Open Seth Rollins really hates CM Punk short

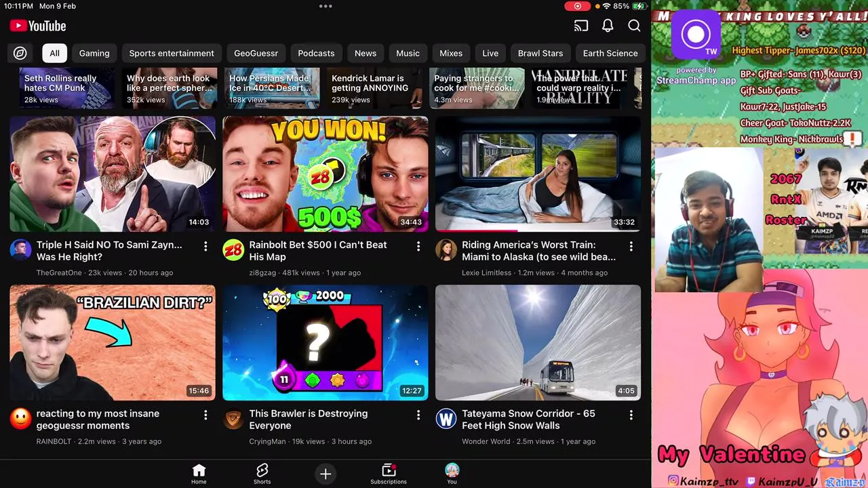[x=67, y=88]
